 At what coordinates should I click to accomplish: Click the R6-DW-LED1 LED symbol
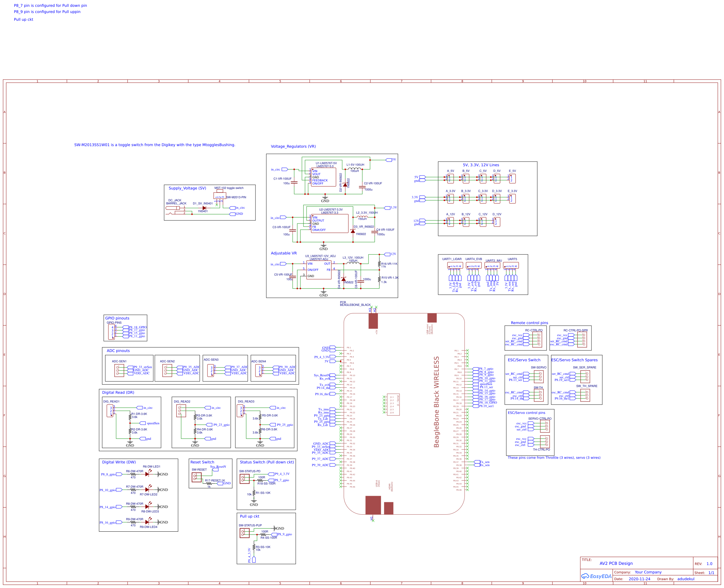pyautogui.click(x=148, y=474)
